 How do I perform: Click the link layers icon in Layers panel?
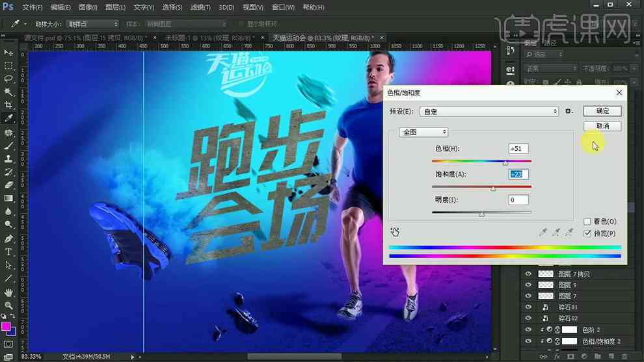tap(543, 356)
